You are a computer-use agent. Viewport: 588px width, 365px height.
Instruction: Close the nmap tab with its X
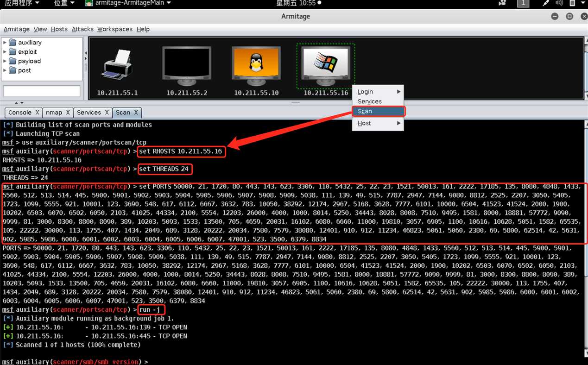(x=67, y=113)
